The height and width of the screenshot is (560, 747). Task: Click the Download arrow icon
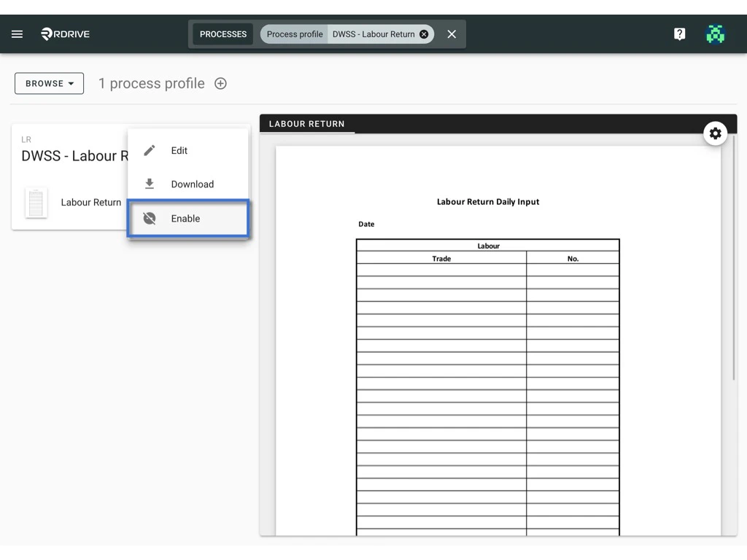click(x=149, y=184)
